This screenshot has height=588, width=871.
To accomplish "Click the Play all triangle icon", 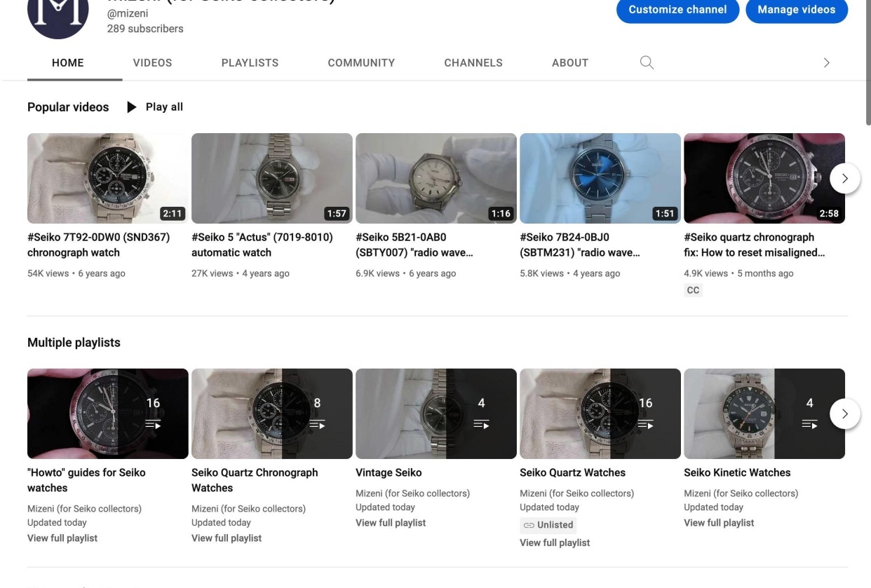I will click(x=131, y=107).
